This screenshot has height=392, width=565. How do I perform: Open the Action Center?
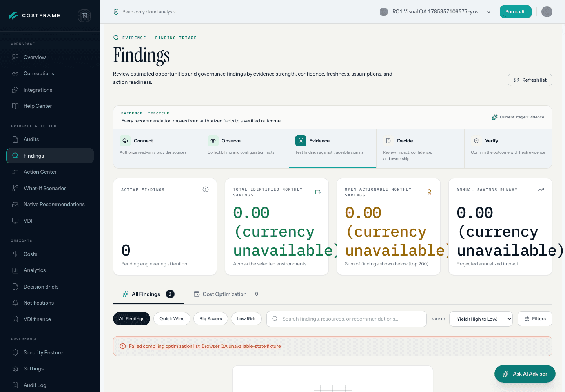[x=50, y=172]
